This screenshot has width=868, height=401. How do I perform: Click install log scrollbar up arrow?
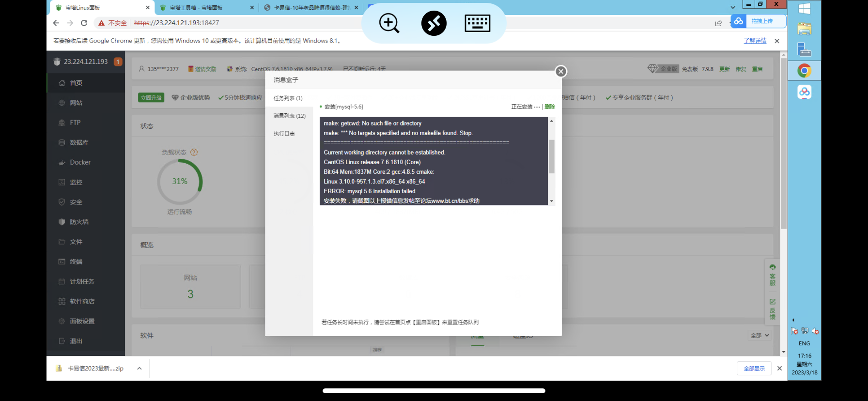tap(551, 121)
